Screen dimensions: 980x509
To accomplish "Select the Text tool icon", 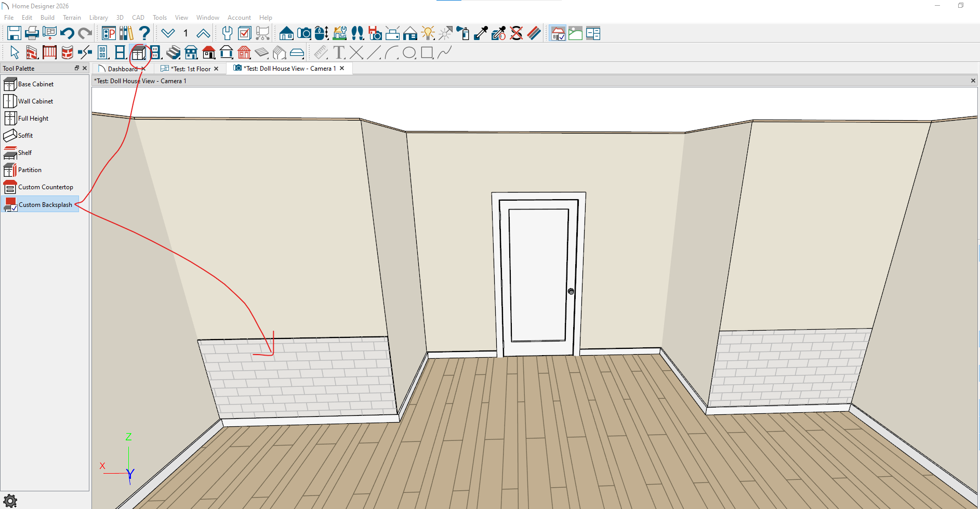I will click(x=339, y=53).
